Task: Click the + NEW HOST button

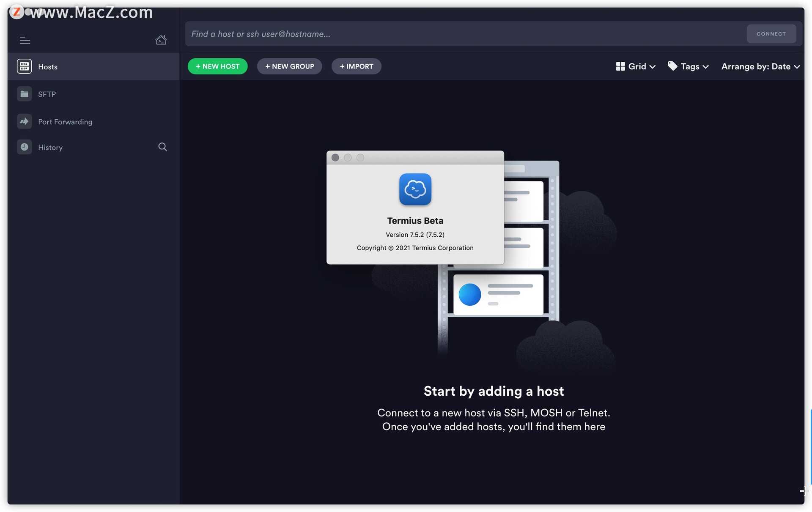Action: [x=217, y=66]
